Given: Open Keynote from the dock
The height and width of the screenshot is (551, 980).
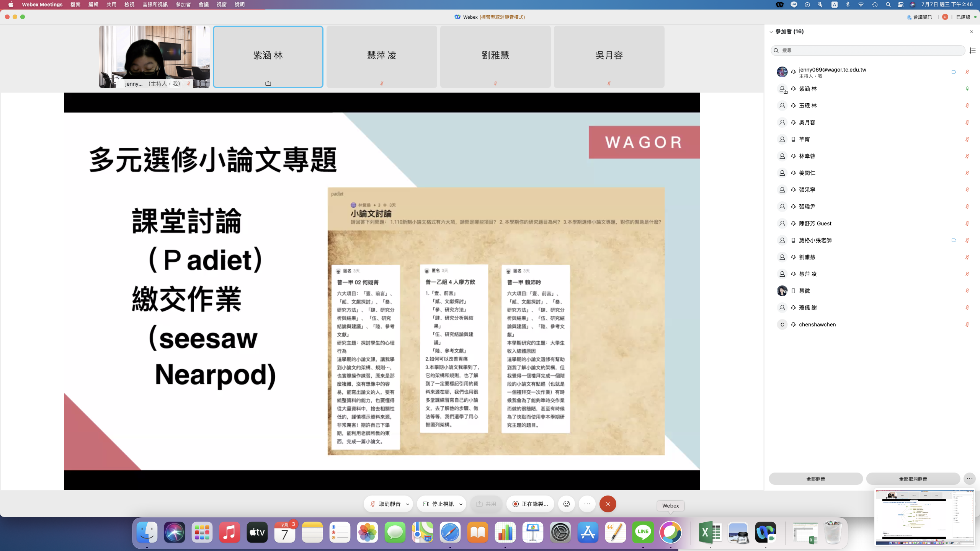Looking at the screenshot, I should [x=532, y=532].
